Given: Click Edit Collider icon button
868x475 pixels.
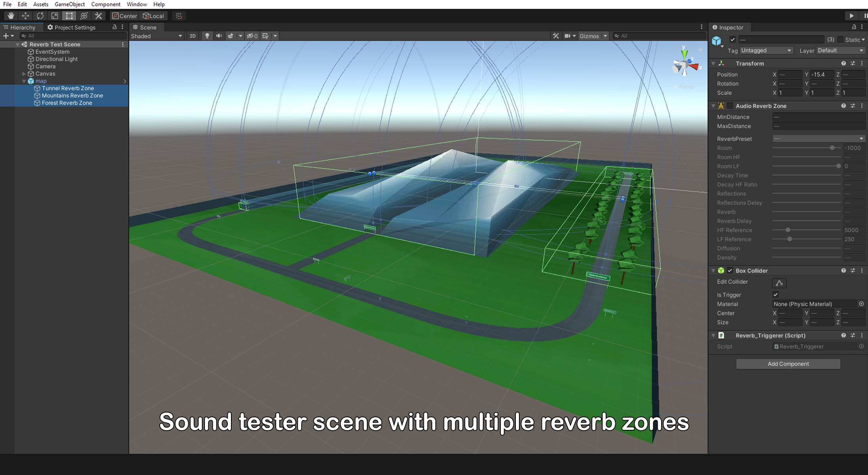Looking at the screenshot, I should point(779,283).
